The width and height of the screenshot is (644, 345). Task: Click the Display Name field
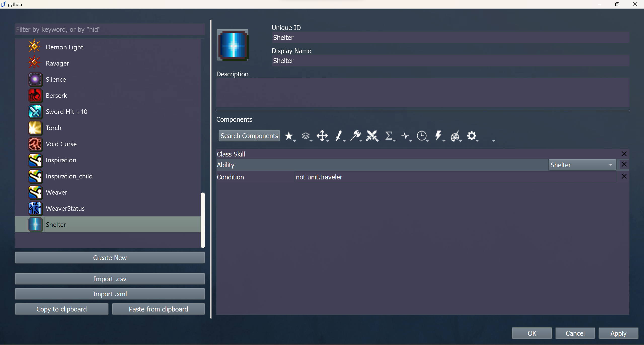(450, 60)
